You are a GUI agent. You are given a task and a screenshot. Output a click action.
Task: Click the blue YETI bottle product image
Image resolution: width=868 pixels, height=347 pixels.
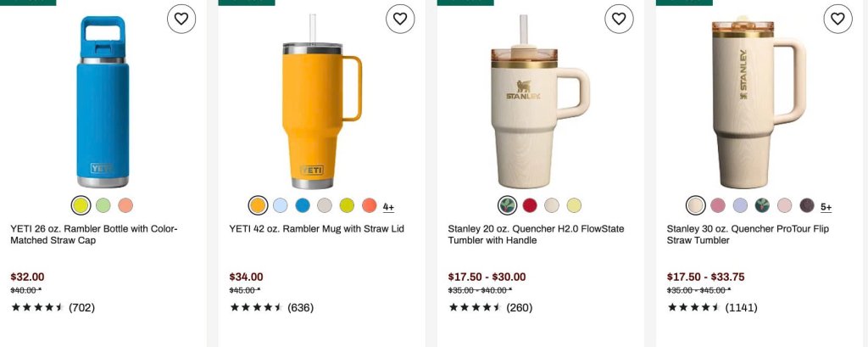[103, 103]
